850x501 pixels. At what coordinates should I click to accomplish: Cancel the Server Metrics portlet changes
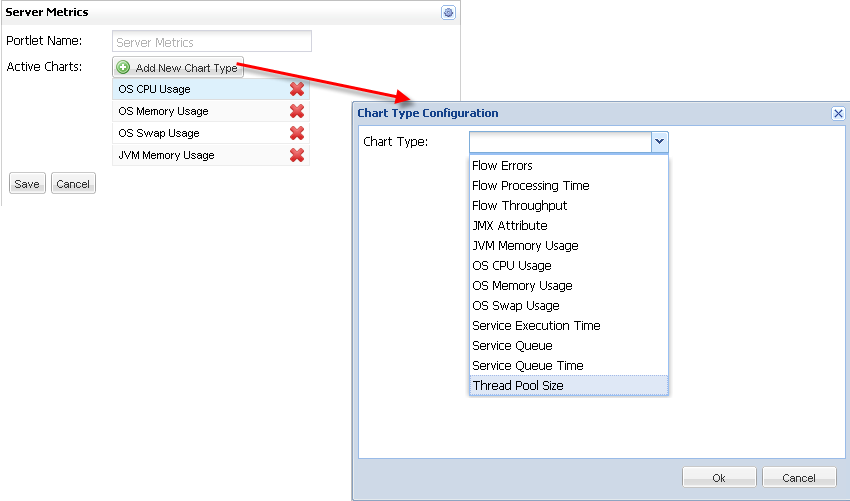[x=73, y=183]
